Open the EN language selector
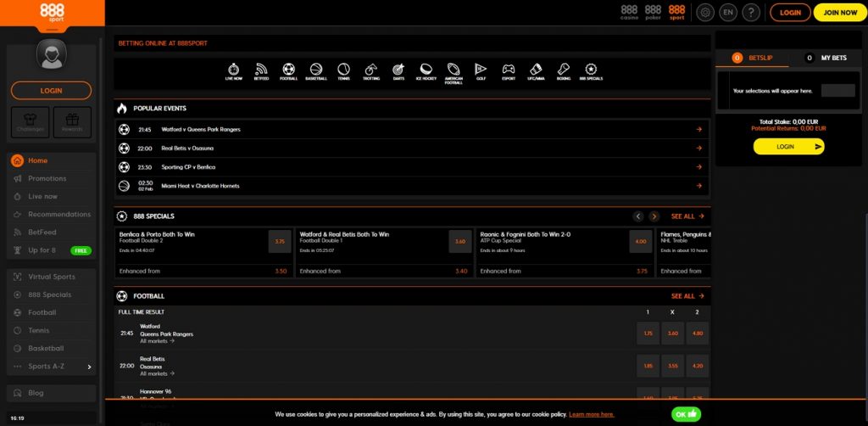Image resolution: width=868 pixels, height=426 pixels. (x=727, y=13)
